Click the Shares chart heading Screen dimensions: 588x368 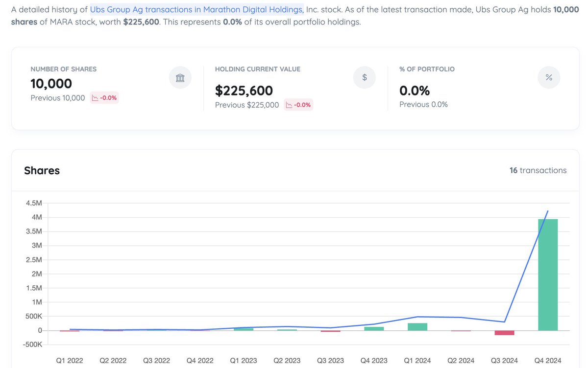coord(42,170)
